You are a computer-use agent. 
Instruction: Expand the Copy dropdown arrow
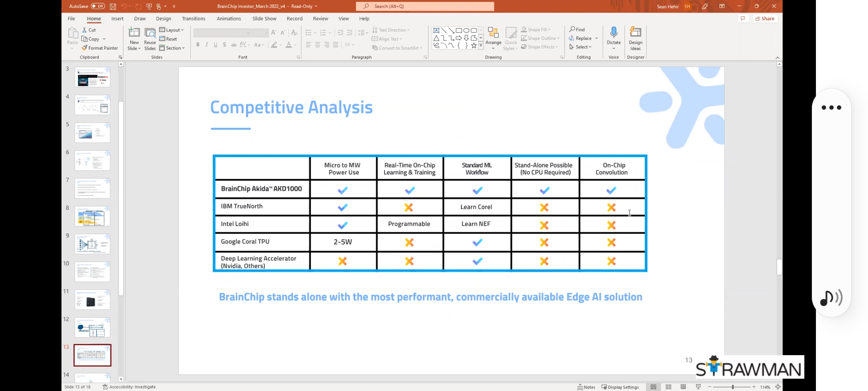coord(104,39)
